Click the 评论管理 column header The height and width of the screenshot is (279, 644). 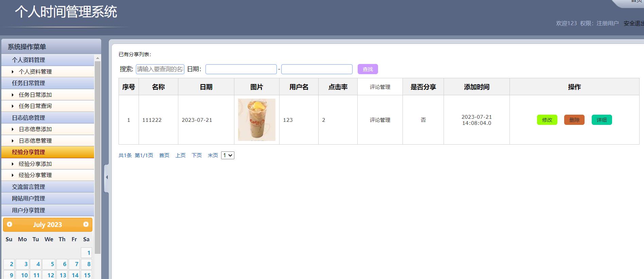[380, 87]
